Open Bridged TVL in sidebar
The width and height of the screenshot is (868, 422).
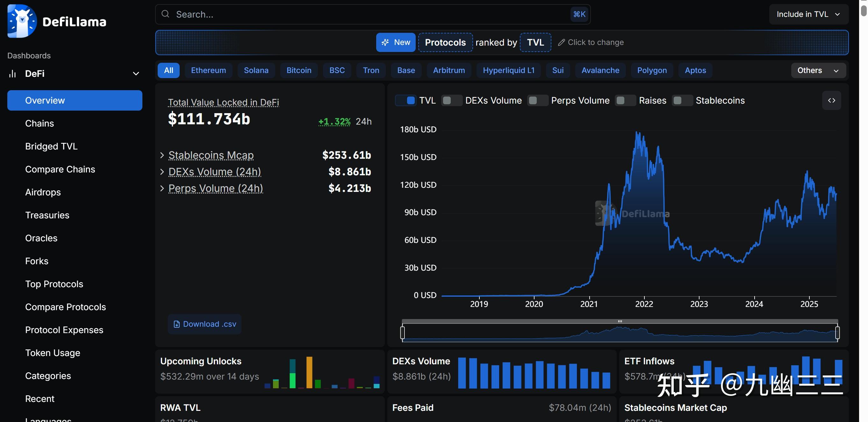pos(51,146)
